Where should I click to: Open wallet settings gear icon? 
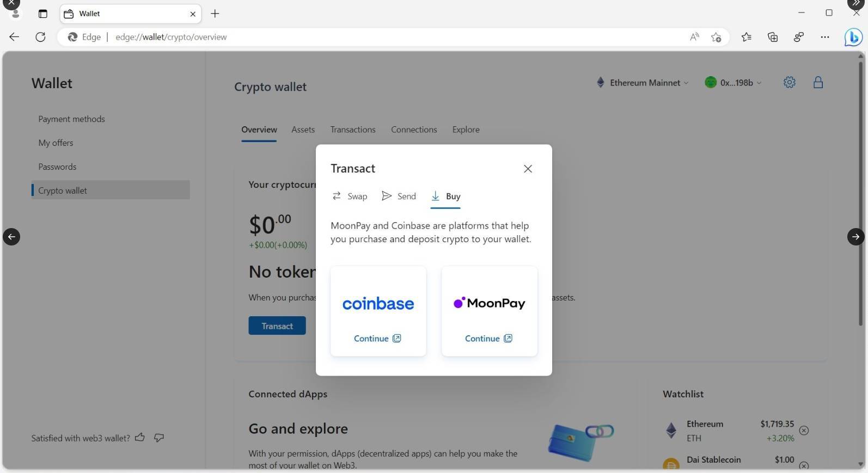(789, 82)
